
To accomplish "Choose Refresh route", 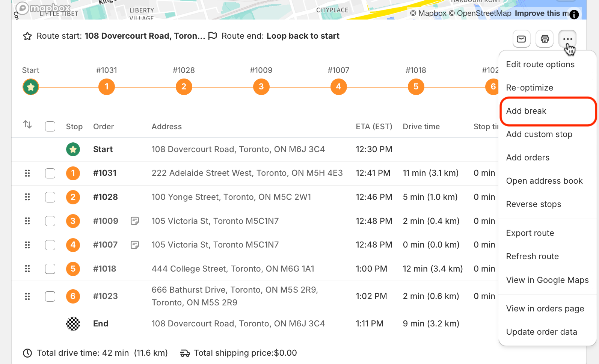I will point(548,257).
